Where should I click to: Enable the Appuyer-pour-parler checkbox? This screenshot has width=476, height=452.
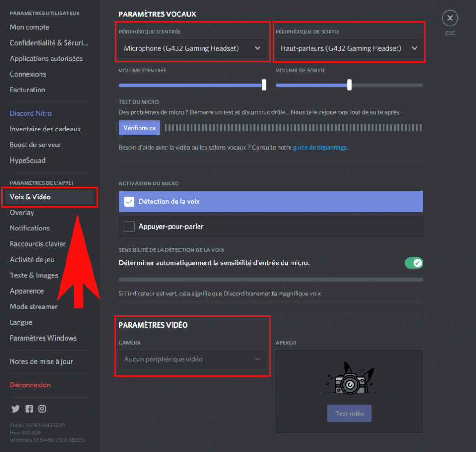click(129, 227)
